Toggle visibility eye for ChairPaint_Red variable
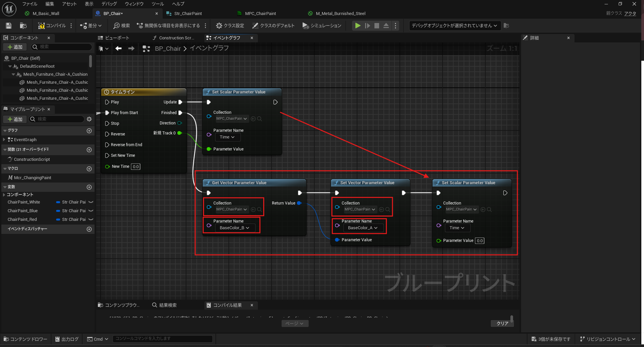Image resolution: width=644 pixels, height=347 pixels. (x=91, y=220)
